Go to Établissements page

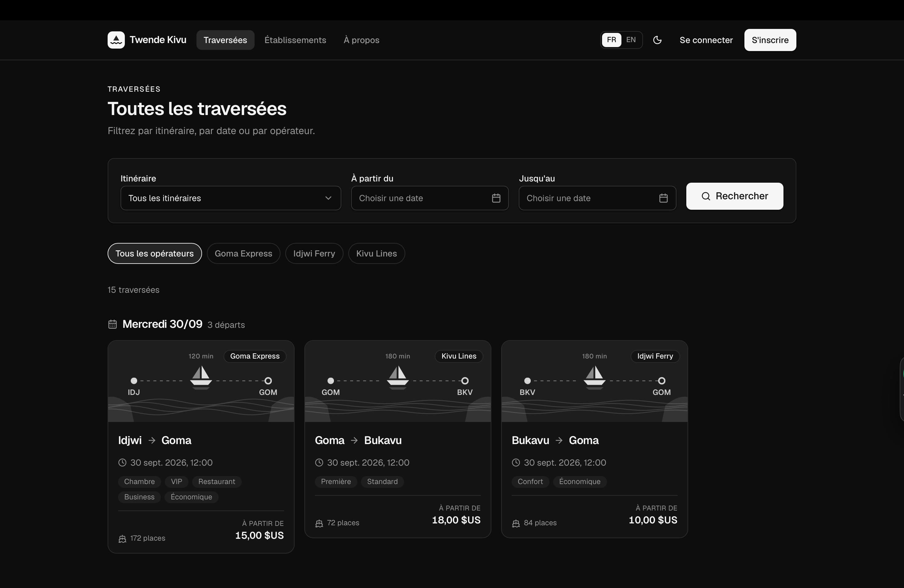click(295, 40)
